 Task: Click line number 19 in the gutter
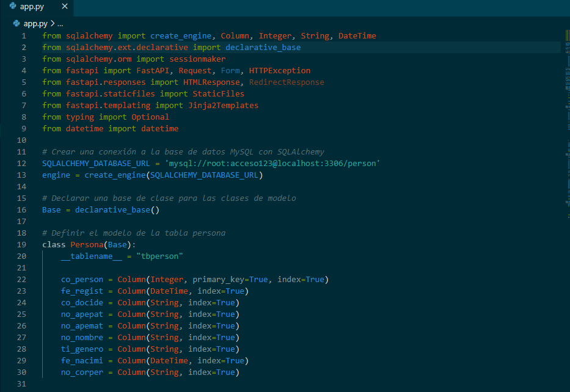(x=23, y=244)
